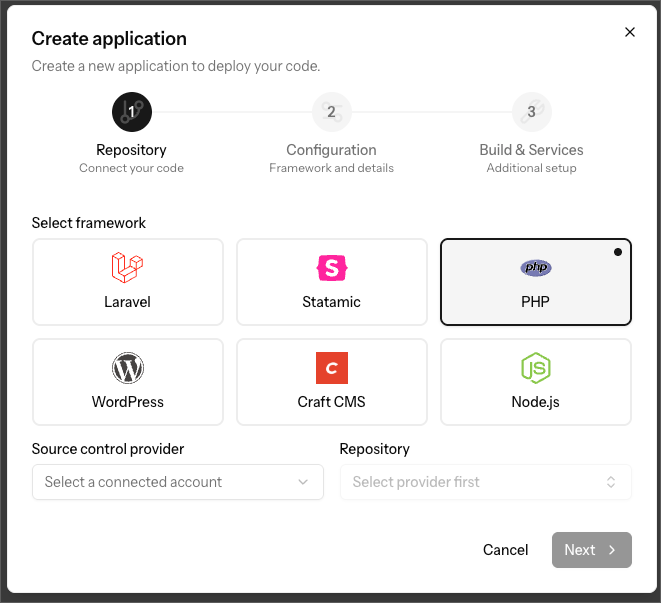Click the Craft CMS logo icon
Viewport: 661px width, 603px height.
(332, 368)
